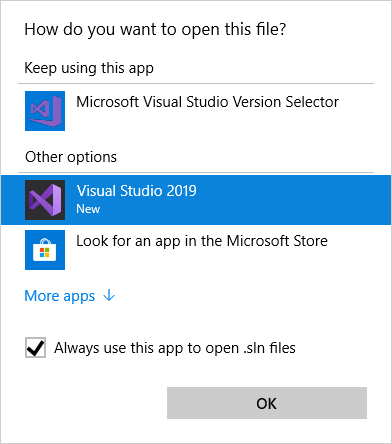392x444 pixels.
Task: Choose the Visual Studio 2019 text entry
Action: [137, 191]
